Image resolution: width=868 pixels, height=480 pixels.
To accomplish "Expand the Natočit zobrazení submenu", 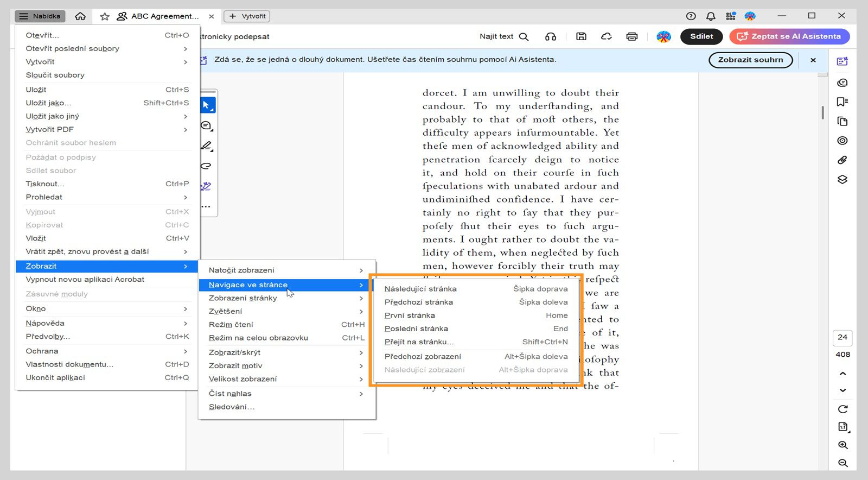I will (287, 270).
